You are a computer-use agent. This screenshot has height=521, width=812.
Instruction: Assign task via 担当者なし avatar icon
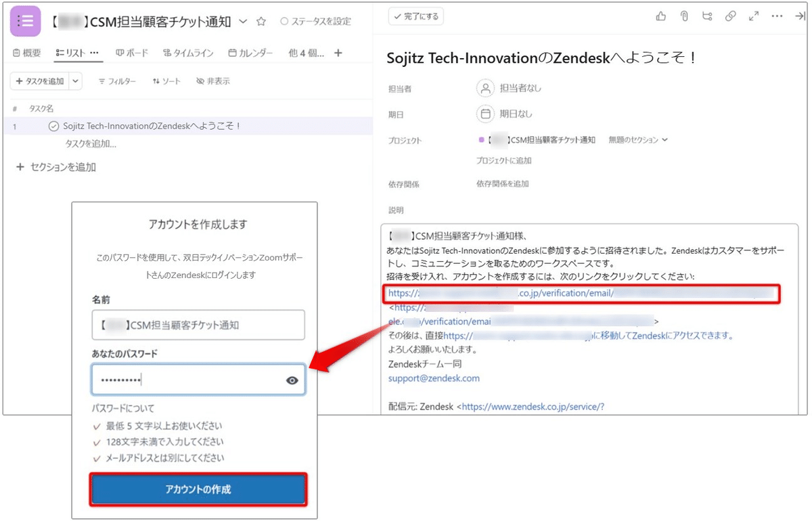coord(485,88)
